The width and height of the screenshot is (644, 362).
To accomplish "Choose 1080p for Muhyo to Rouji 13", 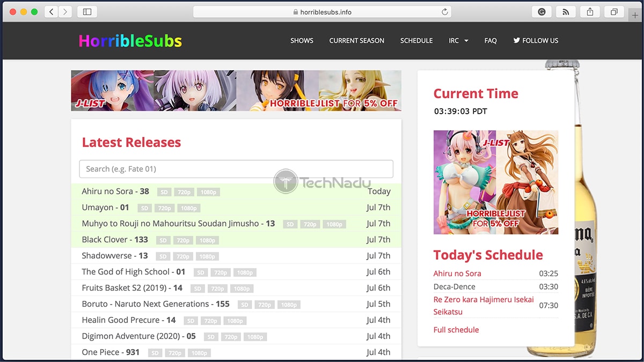I will [334, 224].
